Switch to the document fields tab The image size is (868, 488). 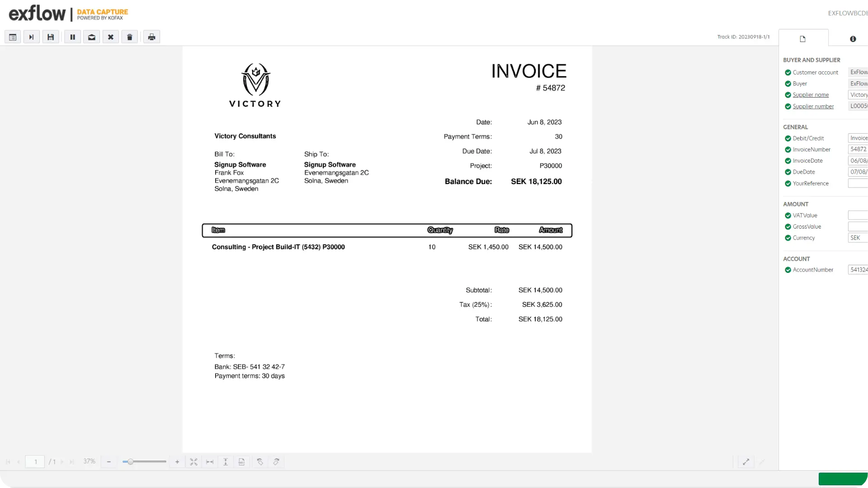[x=803, y=39]
